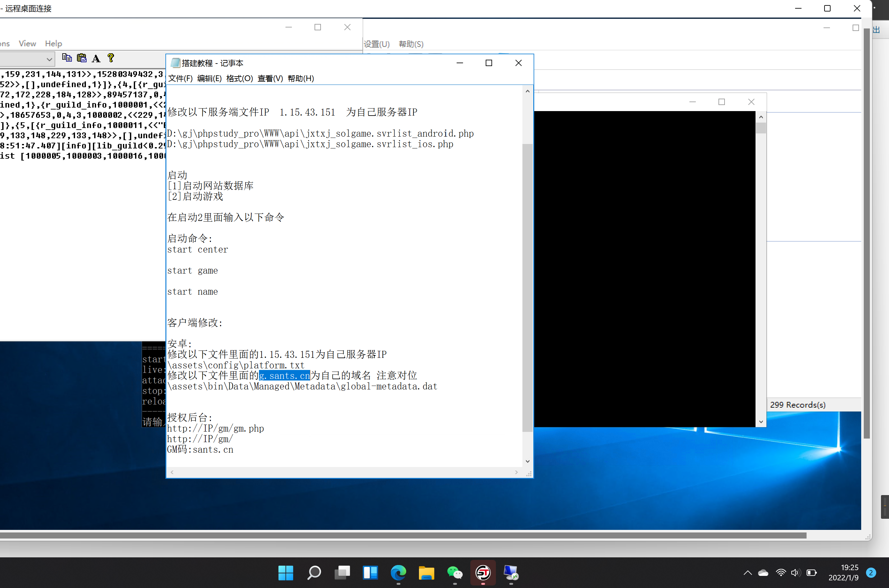This screenshot has height=588, width=889.
Task: Click the svrlist_android.php path line
Action: 320,133
